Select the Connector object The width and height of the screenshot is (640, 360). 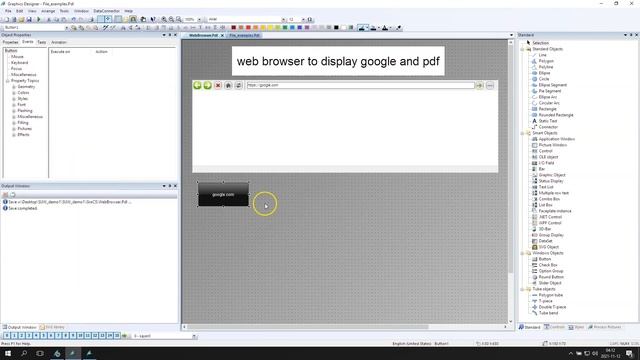click(x=548, y=127)
